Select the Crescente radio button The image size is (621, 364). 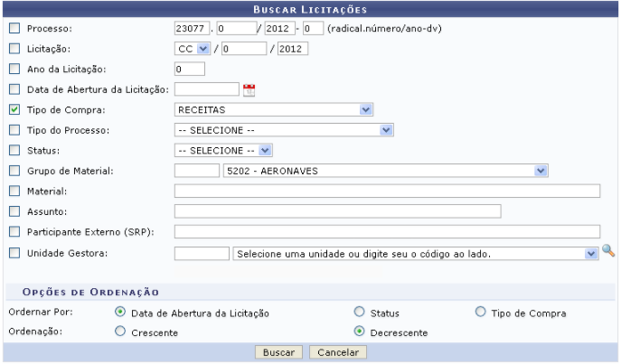(x=120, y=332)
